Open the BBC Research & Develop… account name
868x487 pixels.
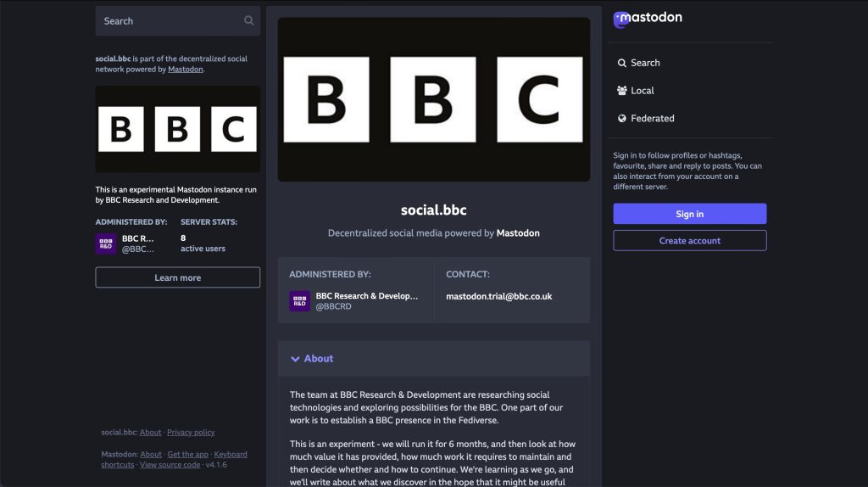366,296
